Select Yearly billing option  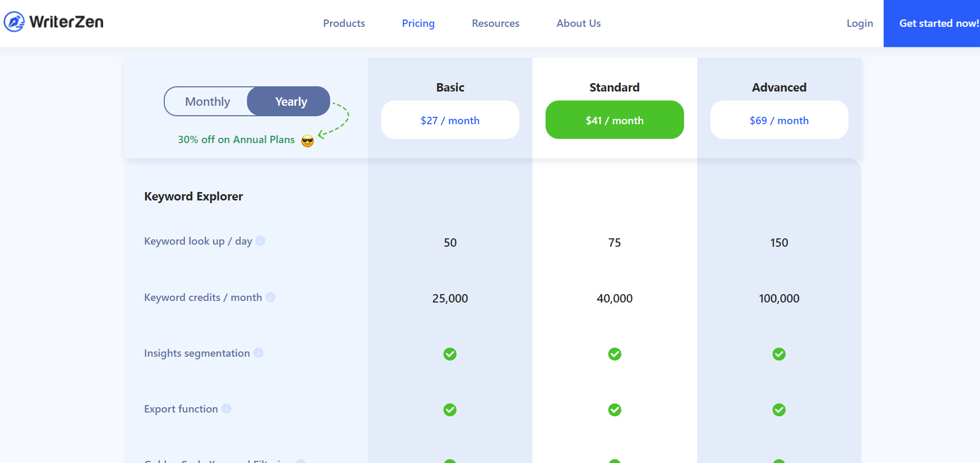coord(291,102)
